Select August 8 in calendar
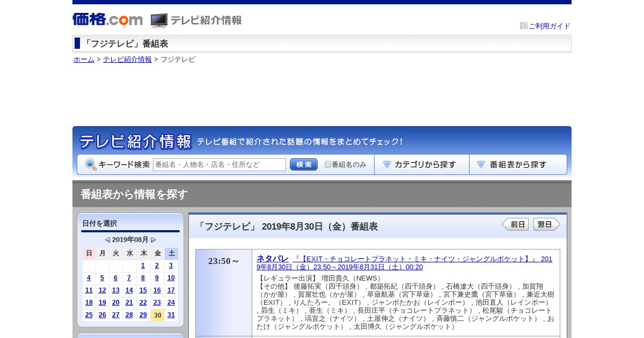The height and width of the screenshot is (338, 644). click(x=143, y=278)
